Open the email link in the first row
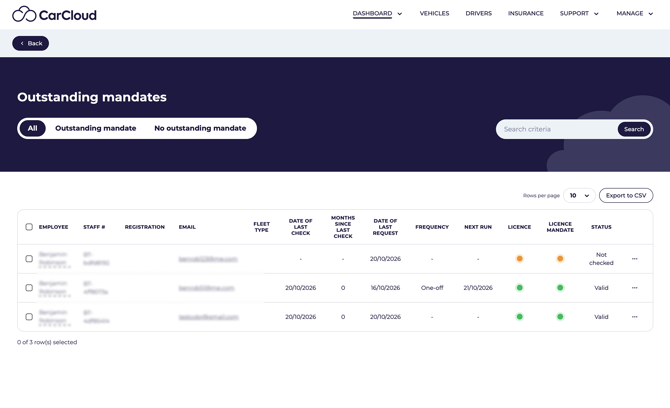The height and width of the screenshot is (408, 670). (208, 259)
